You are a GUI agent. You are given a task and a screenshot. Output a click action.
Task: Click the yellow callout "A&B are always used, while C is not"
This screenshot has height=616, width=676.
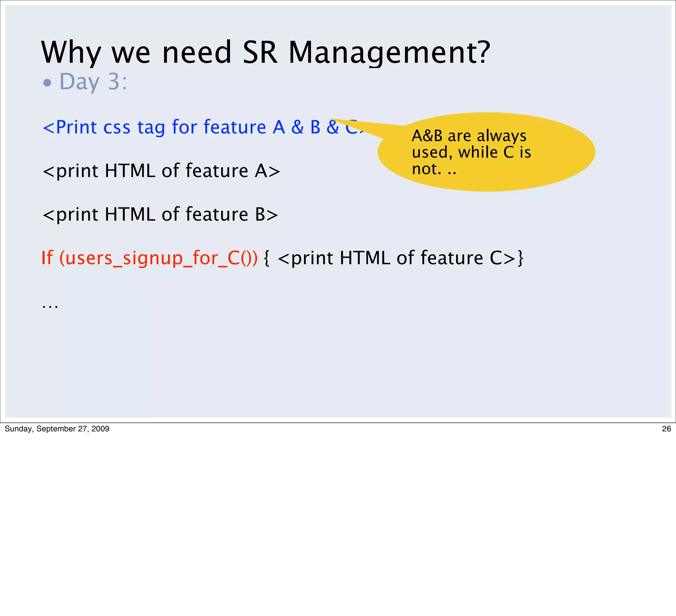click(x=486, y=152)
